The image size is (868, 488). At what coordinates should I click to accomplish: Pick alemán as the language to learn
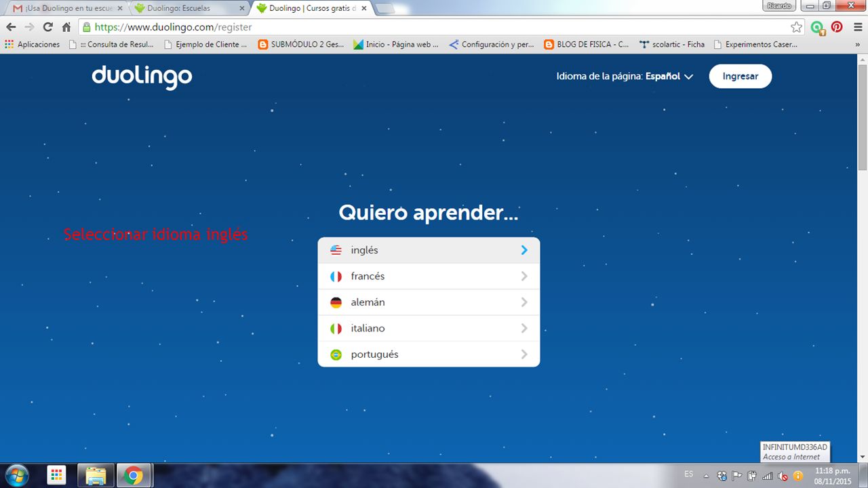(429, 302)
